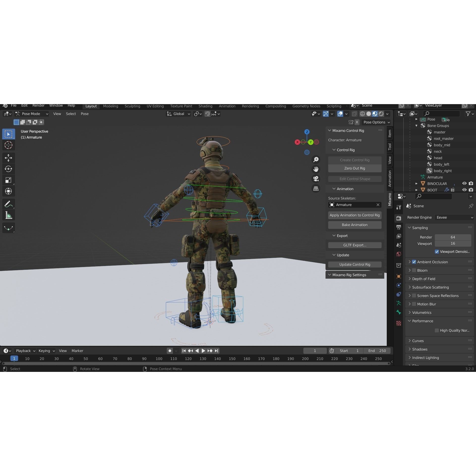Enable High Quality Normals checkbox

tap(437, 330)
